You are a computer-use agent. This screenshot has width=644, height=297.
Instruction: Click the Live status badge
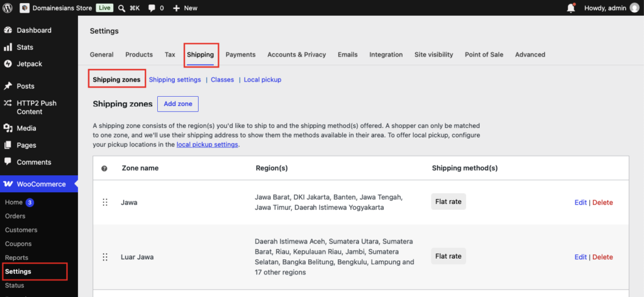click(x=104, y=8)
